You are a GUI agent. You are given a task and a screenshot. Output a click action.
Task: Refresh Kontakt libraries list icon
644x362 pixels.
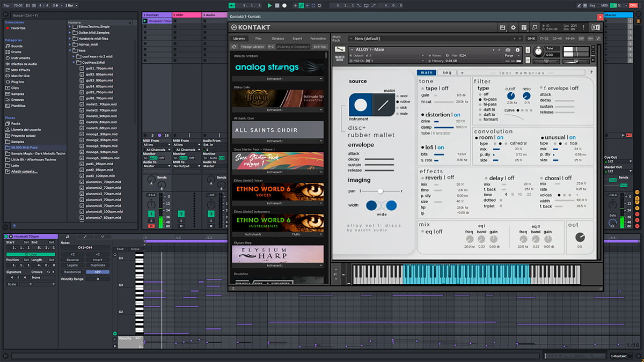coord(234,47)
